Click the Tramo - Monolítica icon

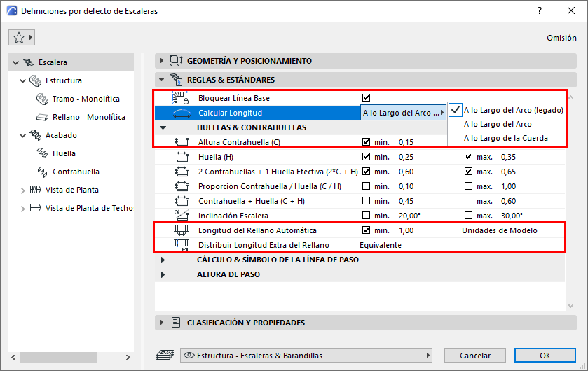click(42, 99)
